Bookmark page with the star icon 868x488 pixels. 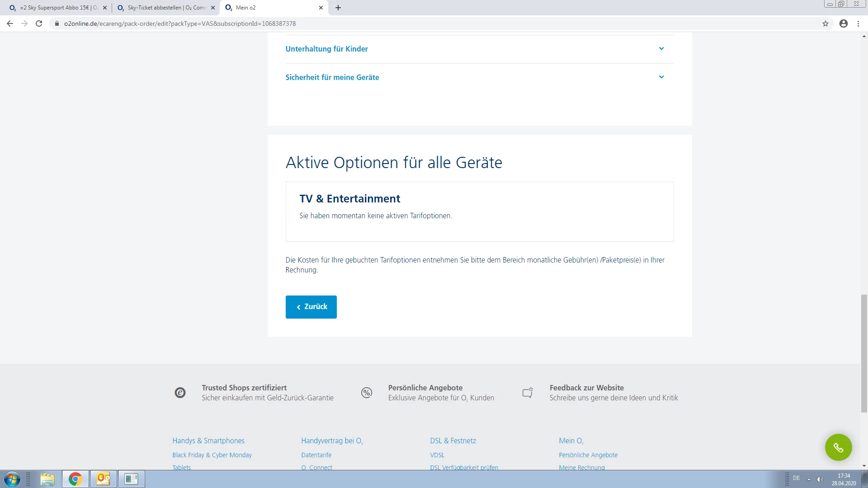826,23
